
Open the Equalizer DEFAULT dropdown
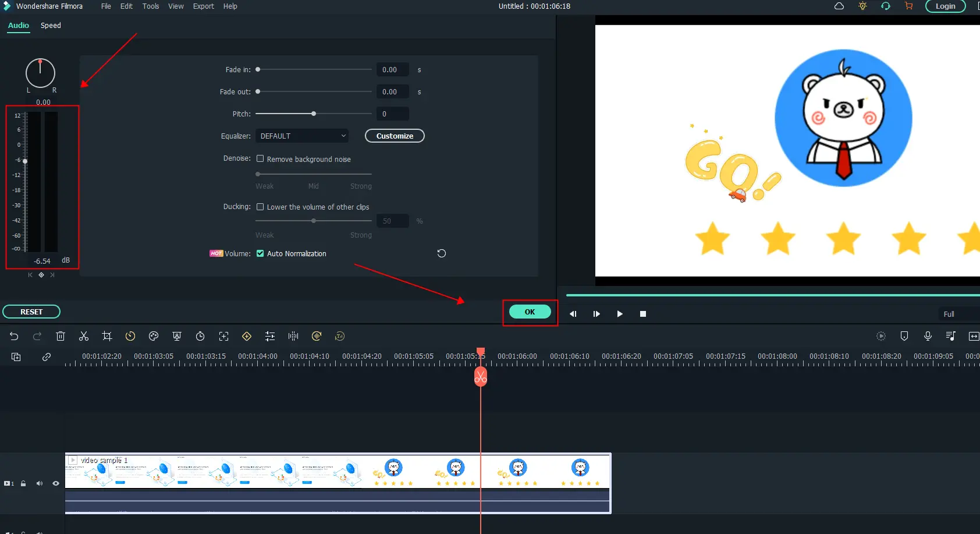[301, 136]
